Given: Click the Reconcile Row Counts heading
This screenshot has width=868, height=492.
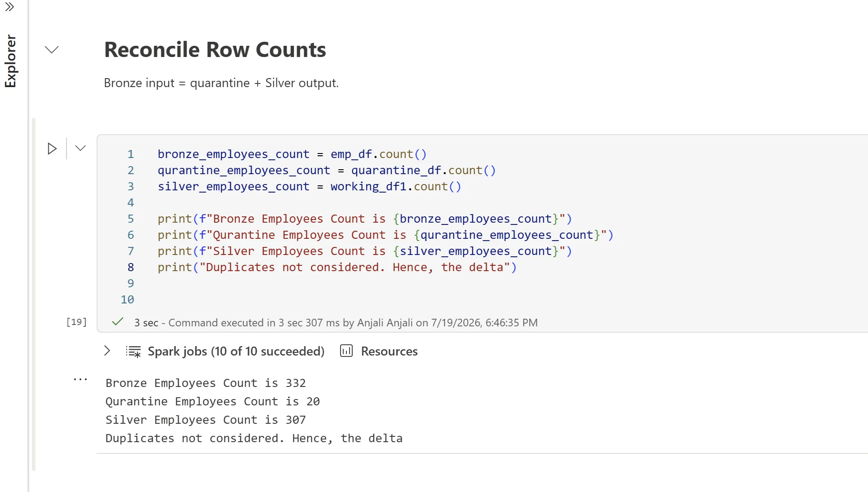Looking at the screenshot, I should pos(215,49).
